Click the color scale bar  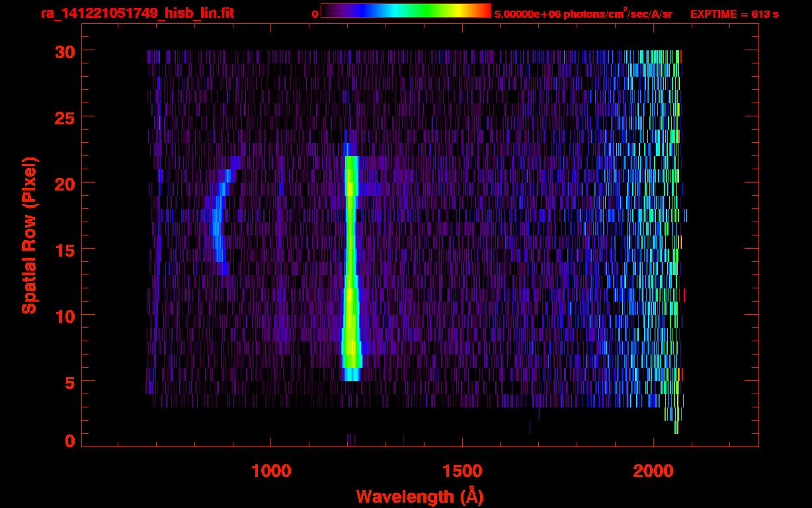(406, 11)
